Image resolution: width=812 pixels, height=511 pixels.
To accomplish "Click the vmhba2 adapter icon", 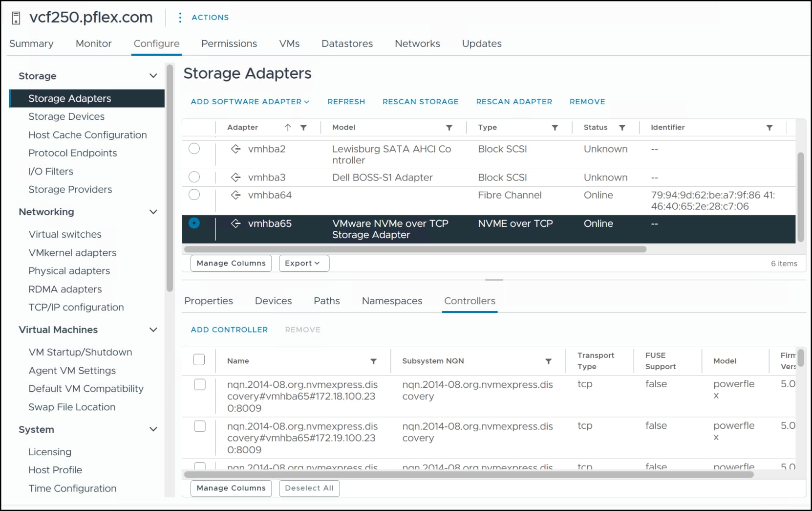I will point(236,149).
